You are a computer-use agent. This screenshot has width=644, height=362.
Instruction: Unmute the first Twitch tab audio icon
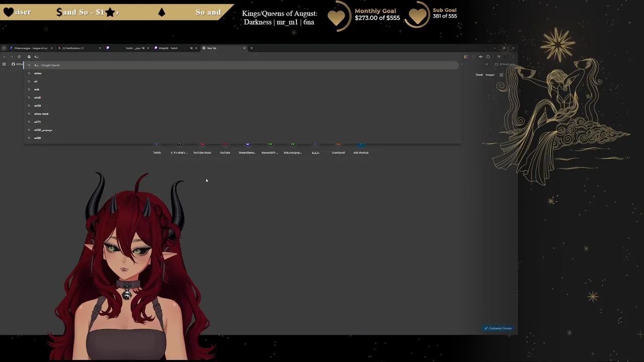coord(143,48)
